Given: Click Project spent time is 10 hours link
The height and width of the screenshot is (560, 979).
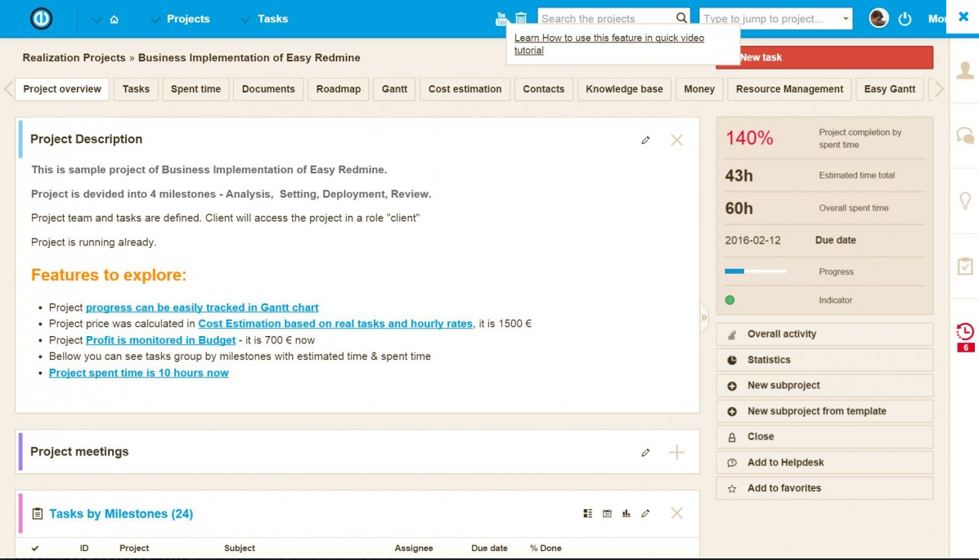Looking at the screenshot, I should click(x=138, y=373).
